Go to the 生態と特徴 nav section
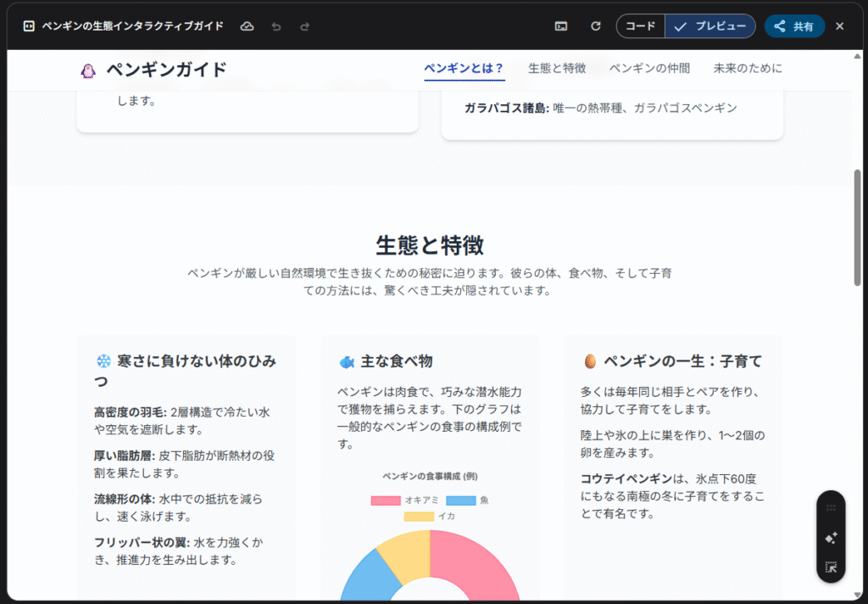868x604 pixels. click(x=557, y=69)
